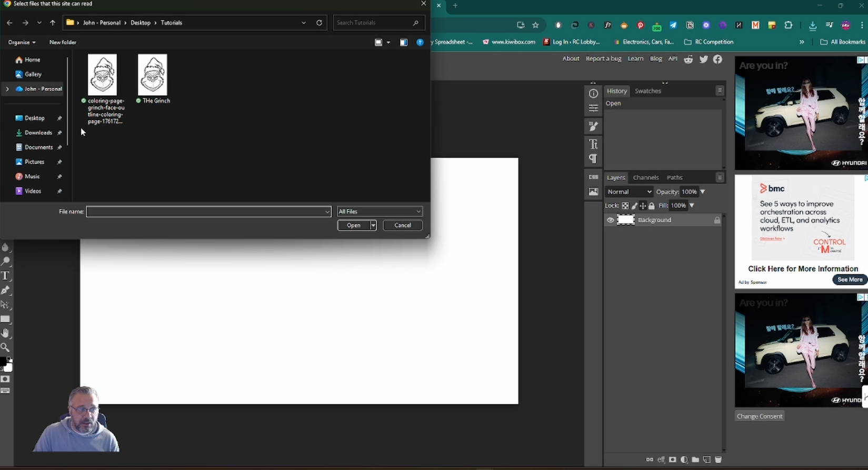This screenshot has width=868, height=470.
Task: Open the Paragraph panel icon
Action: (x=593, y=158)
